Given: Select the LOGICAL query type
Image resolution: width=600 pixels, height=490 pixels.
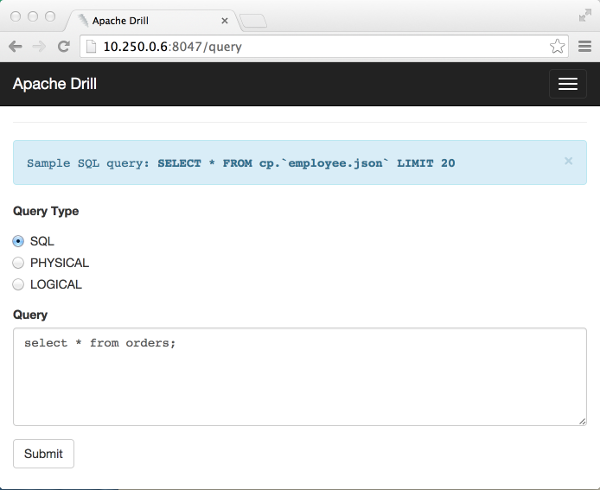Looking at the screenshot, I should 18,284.
